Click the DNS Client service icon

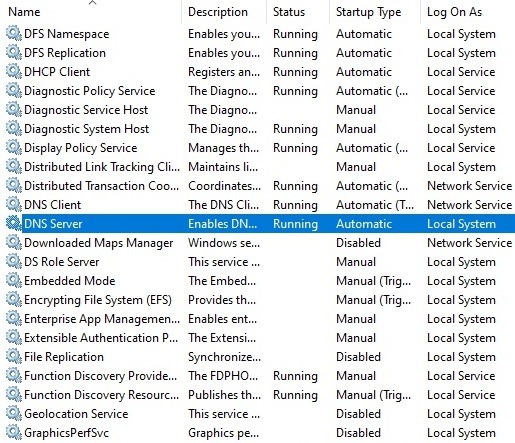[x=14, y=204]
